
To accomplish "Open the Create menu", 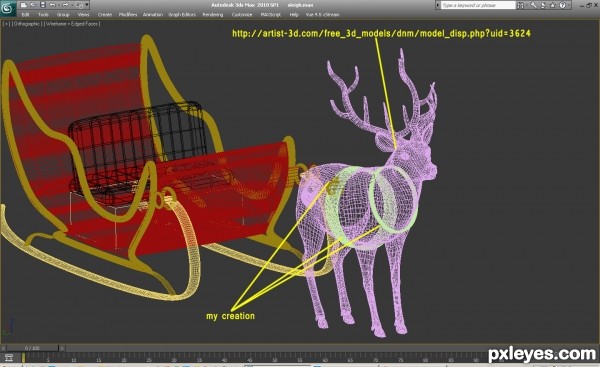I will 104,15.
